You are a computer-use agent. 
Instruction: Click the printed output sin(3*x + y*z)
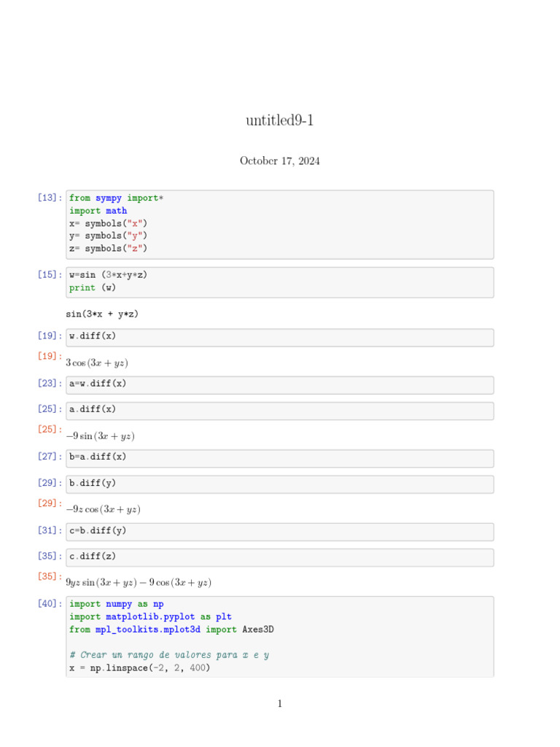(x=102, y=314)
